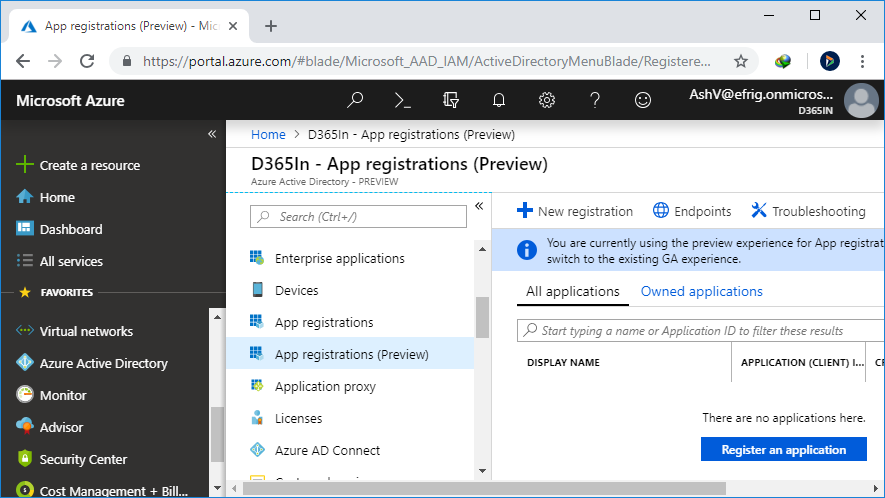The image size is (885, 498).
Task: Close the App registrations browser tab
Action: (x=233, y=26)
